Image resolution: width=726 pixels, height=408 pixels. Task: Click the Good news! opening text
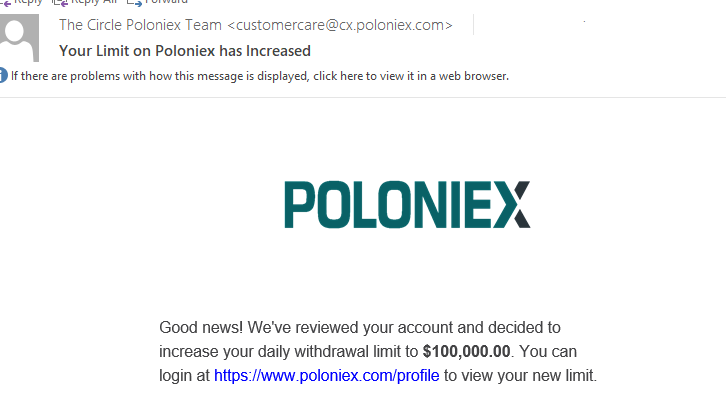[x=201, y=327]
